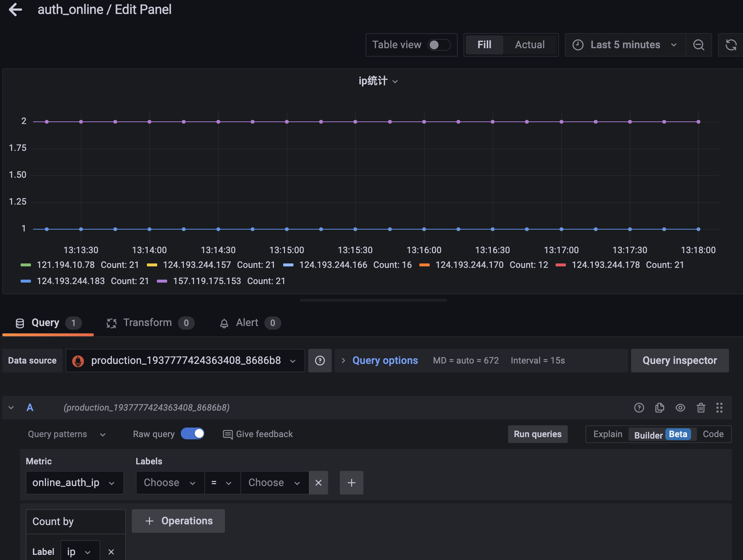Click the refresh dashboard icon
Screen dimensions: 743x560
point(731,45)
